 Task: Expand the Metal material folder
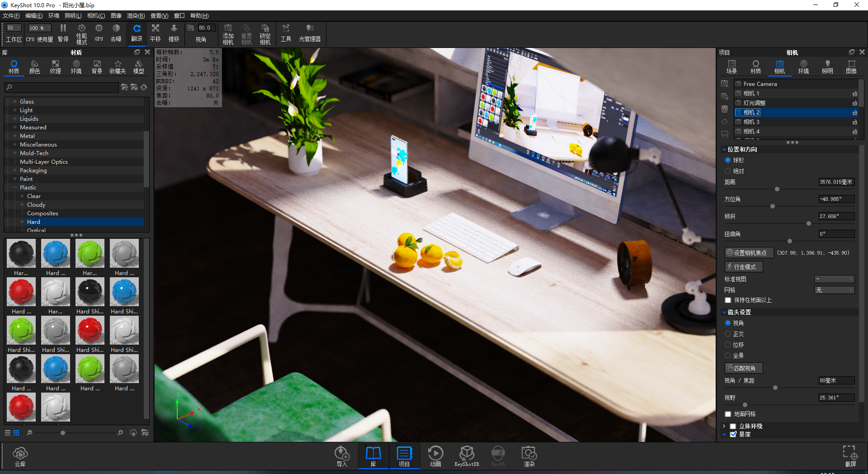[x=15, y=136]
